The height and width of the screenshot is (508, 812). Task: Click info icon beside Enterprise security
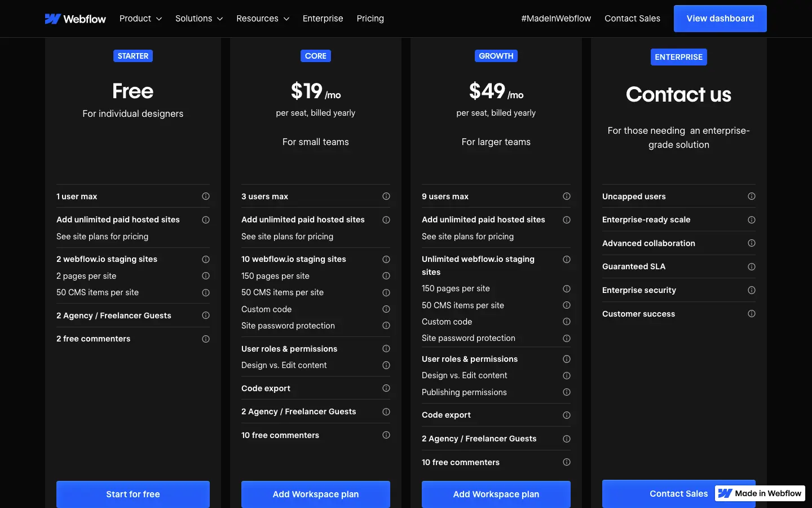(x=752, y=290)
